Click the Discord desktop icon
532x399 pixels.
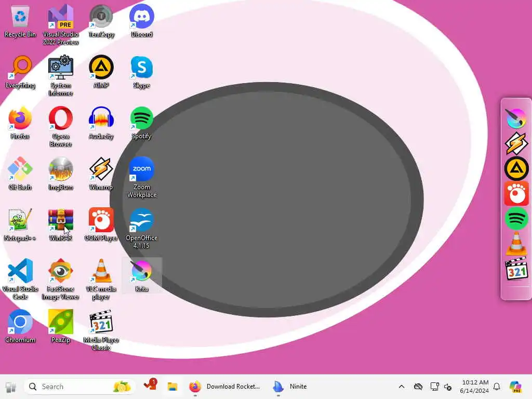click(x=141, y=21)
